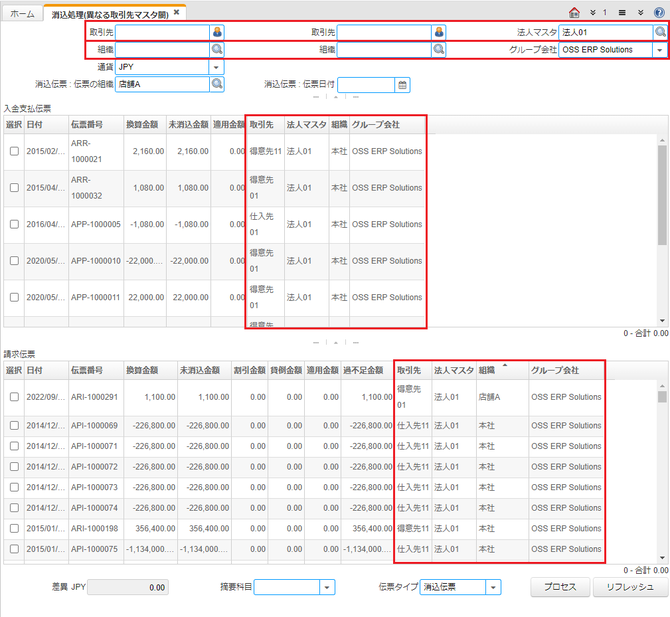Click the 差異 JPY amount field
Viewport: 670px width, 617px height.
coord(128,588)
